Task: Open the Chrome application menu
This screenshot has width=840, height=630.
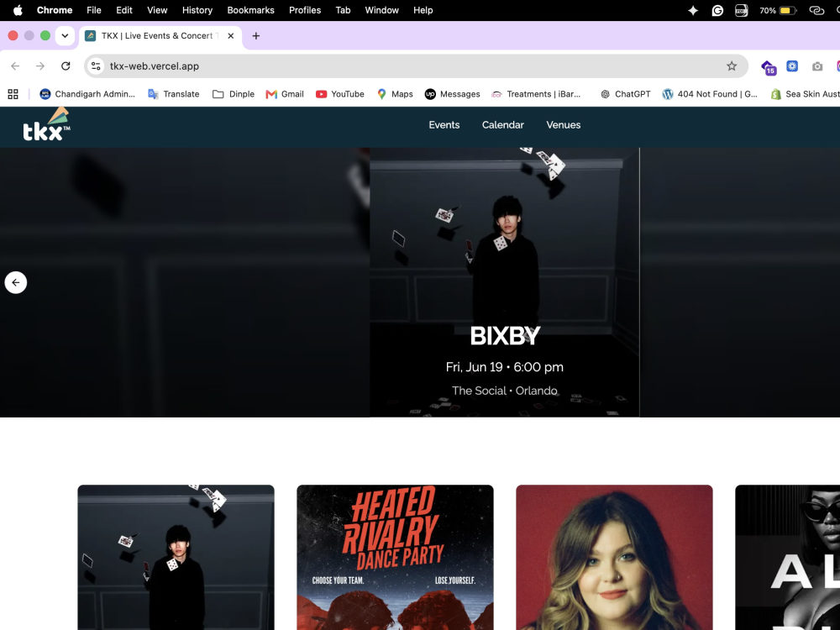Action: [55, 10]
